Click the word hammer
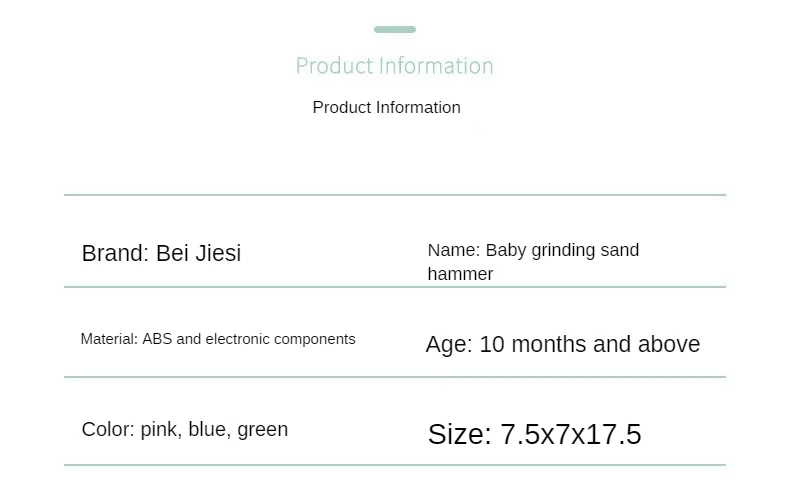 tap(460, 274)
